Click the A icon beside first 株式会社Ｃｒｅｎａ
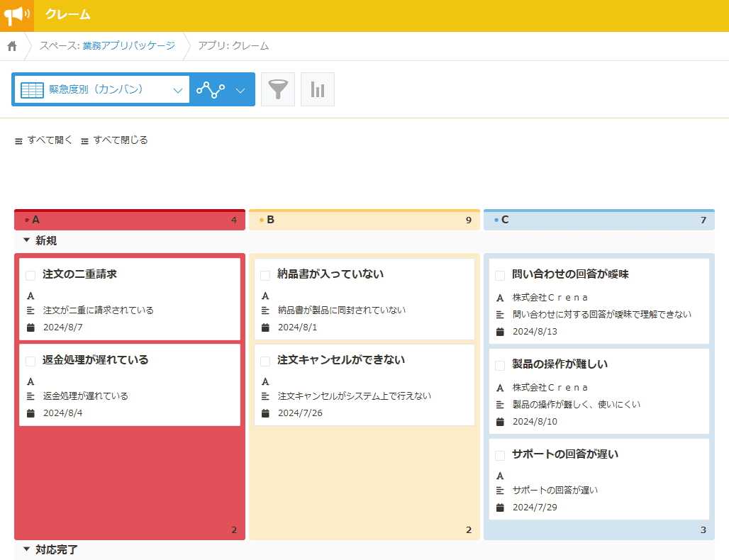 click(500, 298)
